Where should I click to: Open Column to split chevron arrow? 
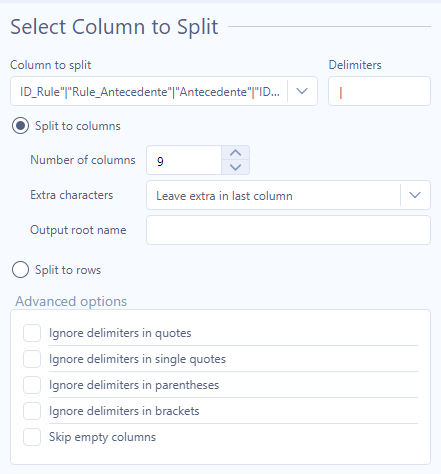pos(302,91)
